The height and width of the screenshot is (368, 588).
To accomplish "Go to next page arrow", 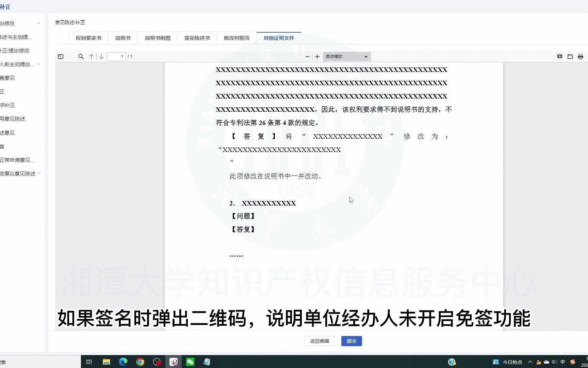I will (101, 57).
